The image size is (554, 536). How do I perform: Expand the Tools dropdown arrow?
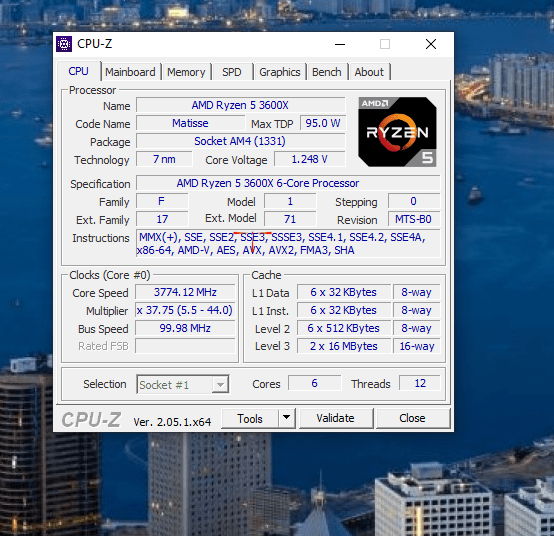tap(287, 419)
